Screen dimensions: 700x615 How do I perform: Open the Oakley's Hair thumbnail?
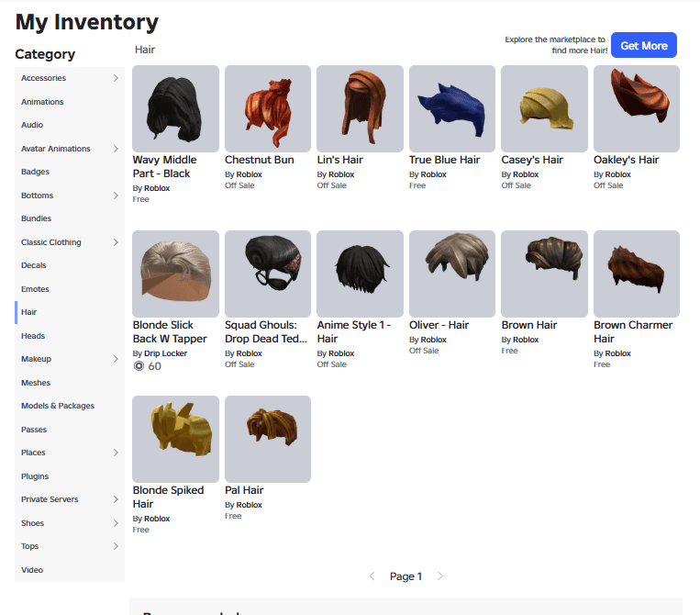[637, 108]
